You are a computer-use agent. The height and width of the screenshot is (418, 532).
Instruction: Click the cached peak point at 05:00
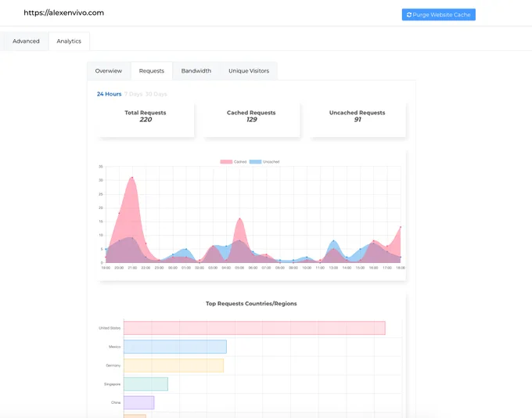coord(239,218)
